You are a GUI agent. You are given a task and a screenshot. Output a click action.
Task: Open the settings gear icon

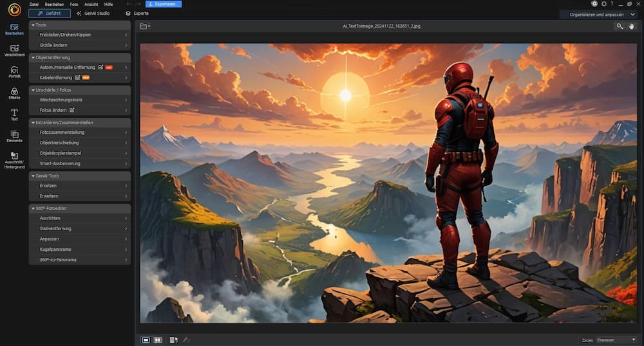[603, 4]
